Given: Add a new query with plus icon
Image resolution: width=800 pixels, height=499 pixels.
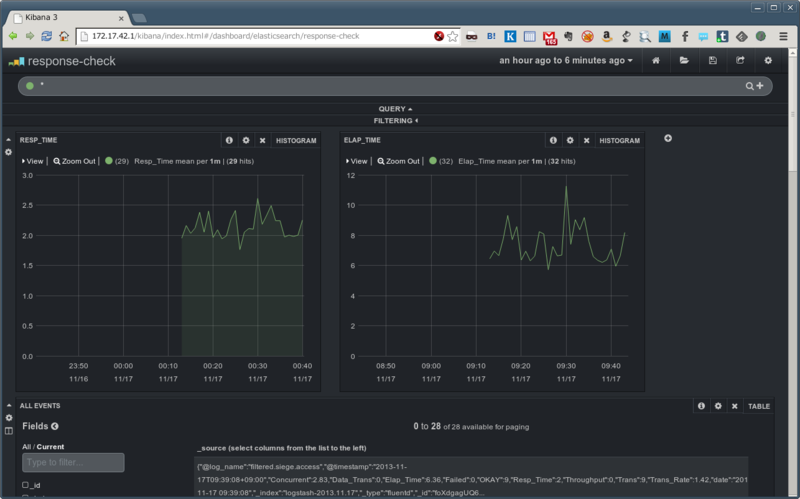Looking at the screenshot, I should point(760,86).
